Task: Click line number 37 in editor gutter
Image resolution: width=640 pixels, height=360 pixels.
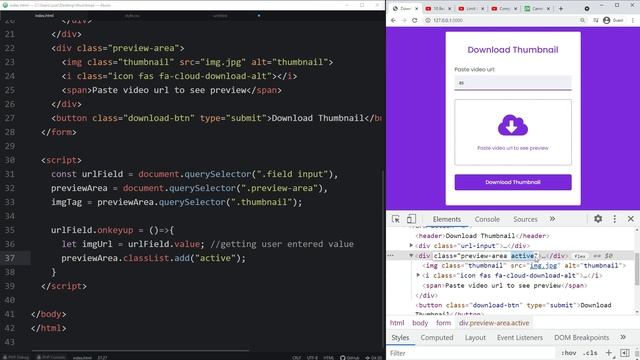Action: click(x=9, y=258)
